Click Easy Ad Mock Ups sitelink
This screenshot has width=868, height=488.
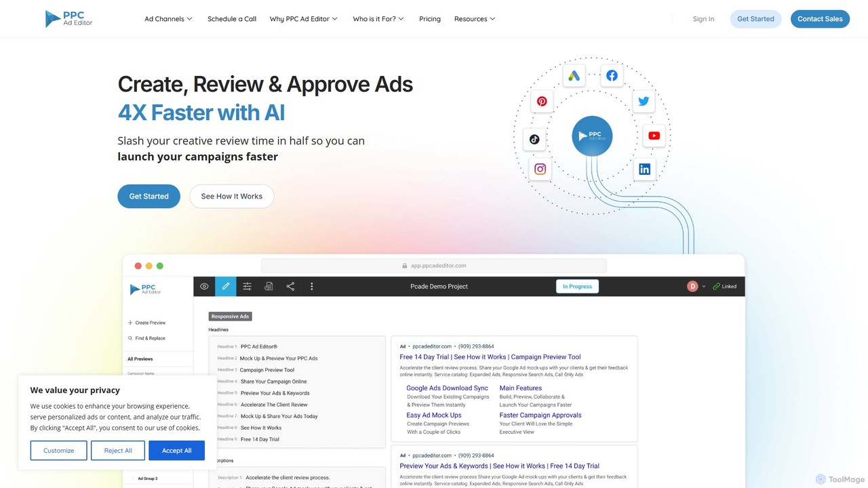tap(434, 415)
